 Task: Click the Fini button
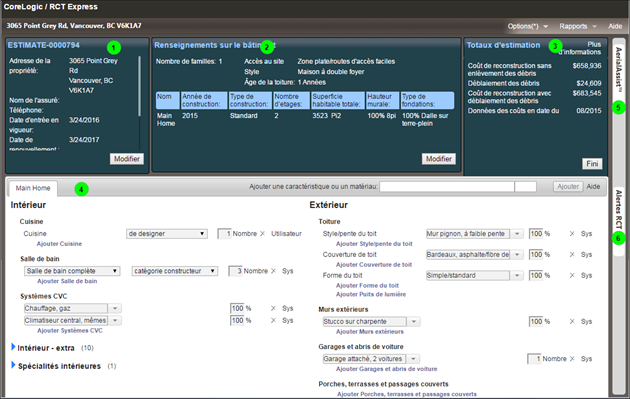tap(592, 164)
